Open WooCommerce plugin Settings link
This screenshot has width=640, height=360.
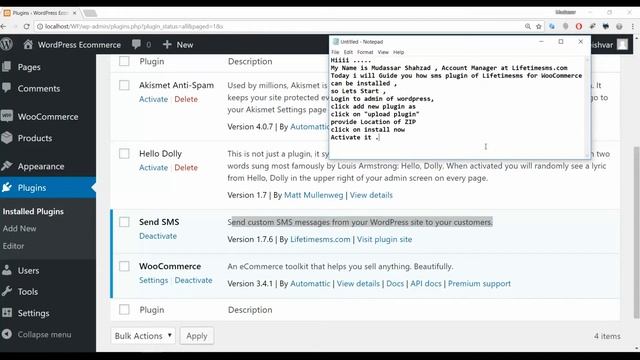click(153, 280)
